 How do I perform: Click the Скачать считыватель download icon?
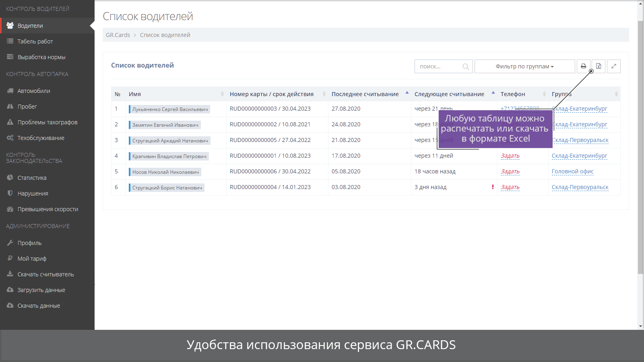point(10,274)
